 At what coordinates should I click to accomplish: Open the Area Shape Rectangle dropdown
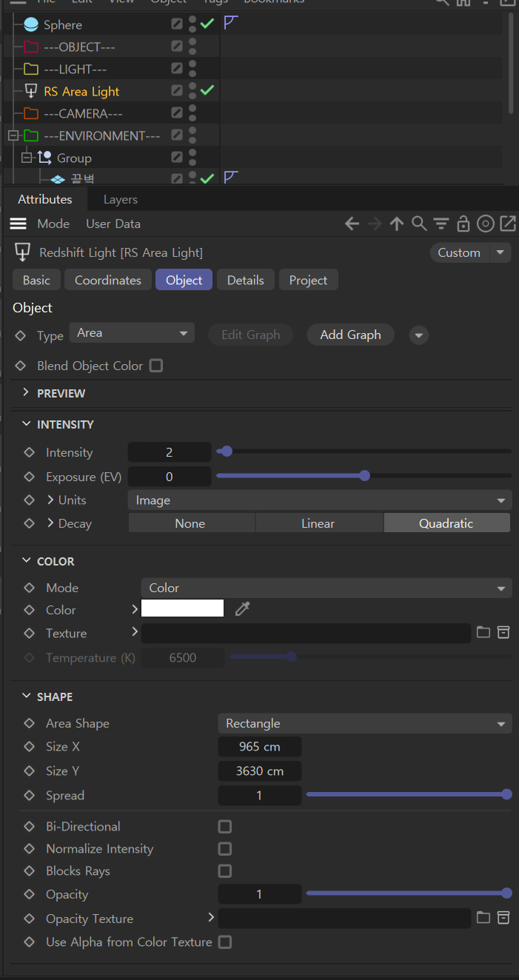364,724
